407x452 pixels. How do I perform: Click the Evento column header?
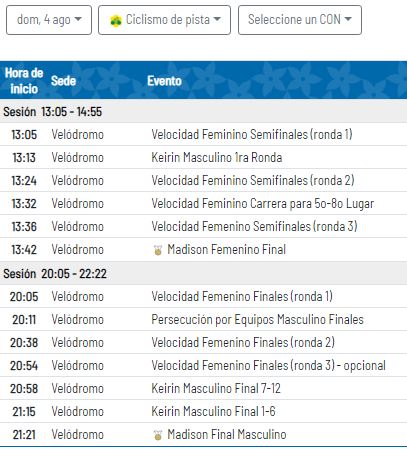tap(164, 81)
